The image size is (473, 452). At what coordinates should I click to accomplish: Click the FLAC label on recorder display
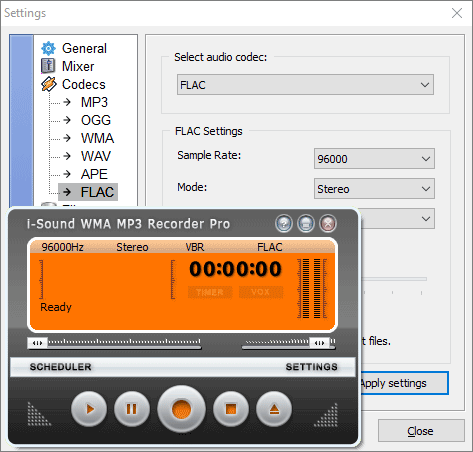click(x=270, y=247)
